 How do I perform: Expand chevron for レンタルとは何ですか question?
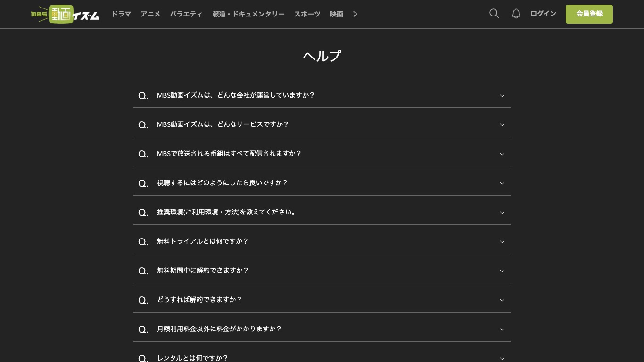pos(502,358)
